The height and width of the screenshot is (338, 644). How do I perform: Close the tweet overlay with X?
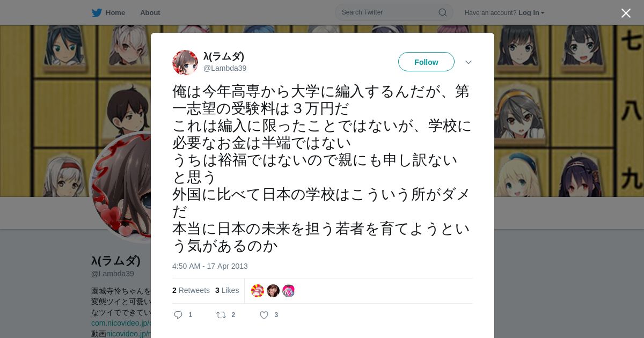click(626, 13)
